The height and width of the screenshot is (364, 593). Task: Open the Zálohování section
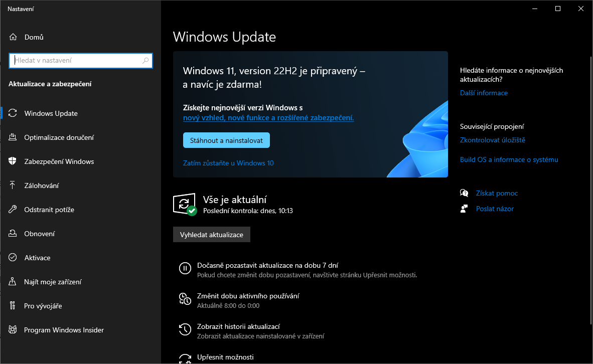[81, 186]
